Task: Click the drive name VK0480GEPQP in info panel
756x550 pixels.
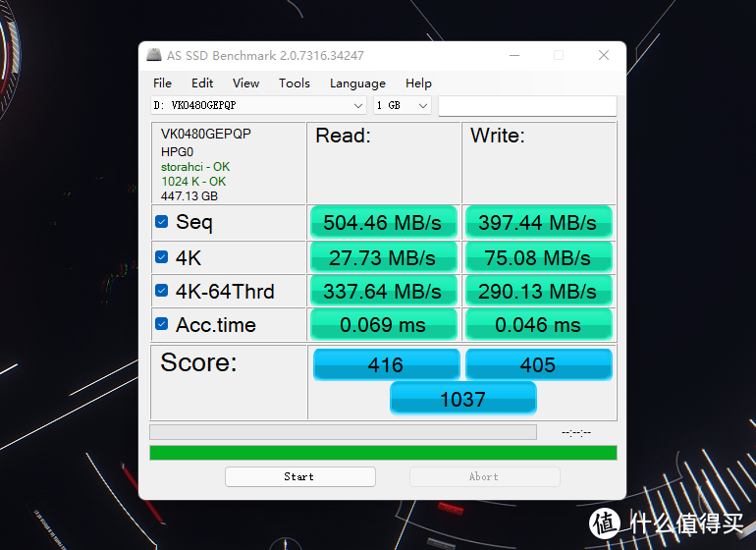Action: coord(206,134)
